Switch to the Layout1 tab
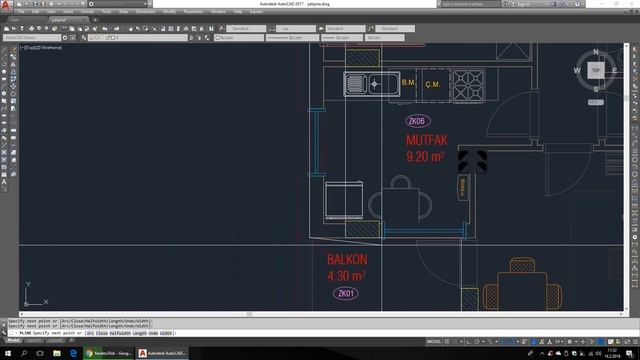Screen dimensions: 640x360 pyautogui.click(x=33, y=340)
